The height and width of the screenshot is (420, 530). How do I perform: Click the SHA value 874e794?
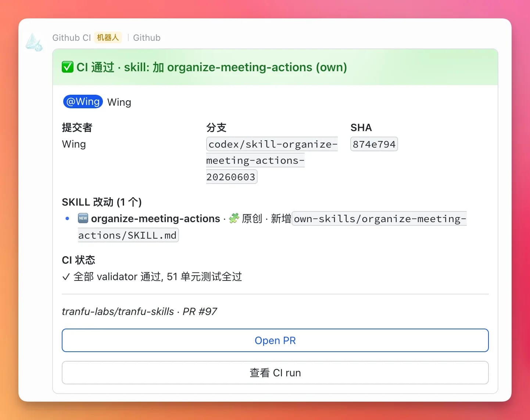coord(374,144)
